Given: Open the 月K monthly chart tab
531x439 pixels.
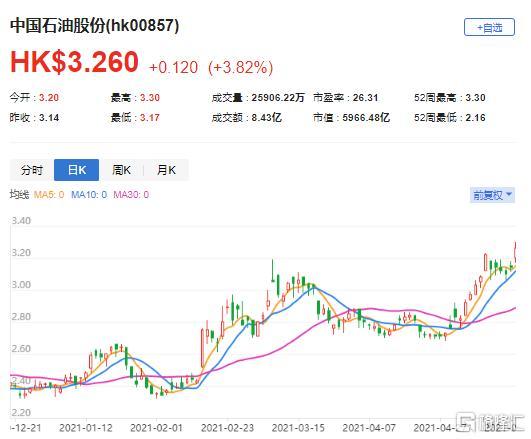Looking at the screenshot, I should [x=166, y=170].
